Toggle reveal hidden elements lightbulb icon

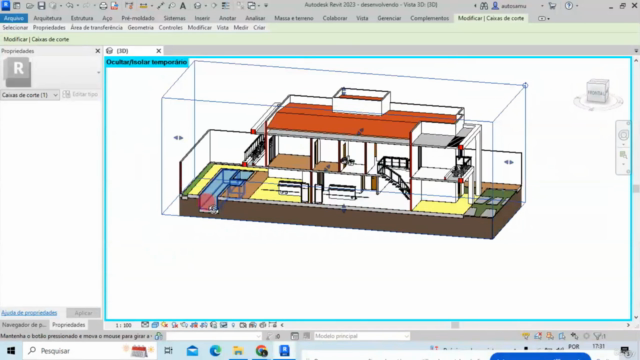[233, 325]
